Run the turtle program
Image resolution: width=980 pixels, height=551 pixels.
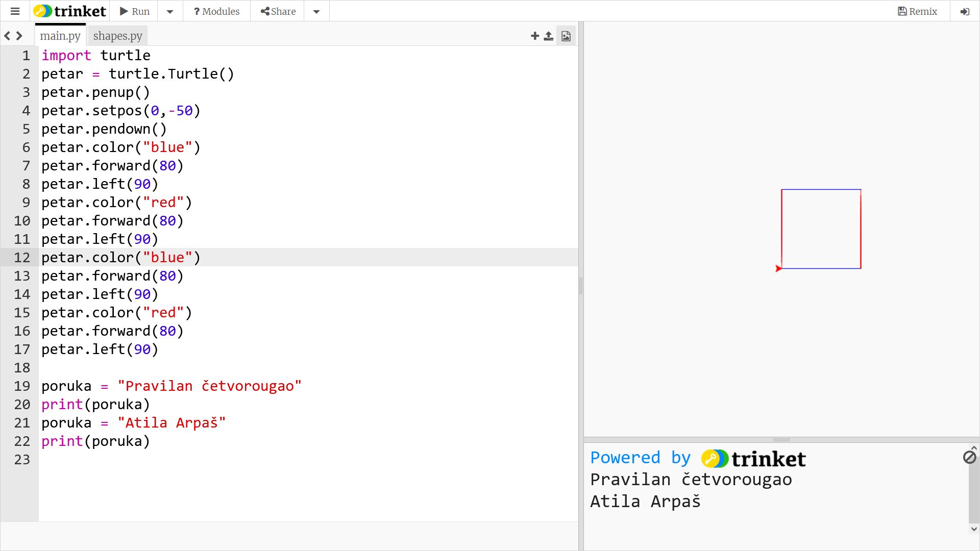pyautogui.click(x=135, y=11)
